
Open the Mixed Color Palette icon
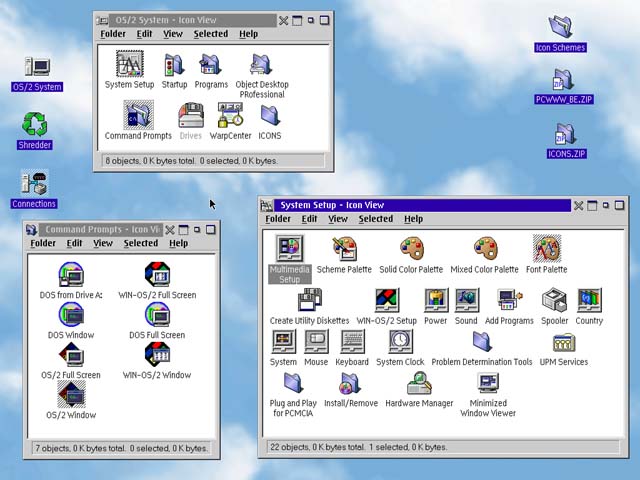point(485,249)
